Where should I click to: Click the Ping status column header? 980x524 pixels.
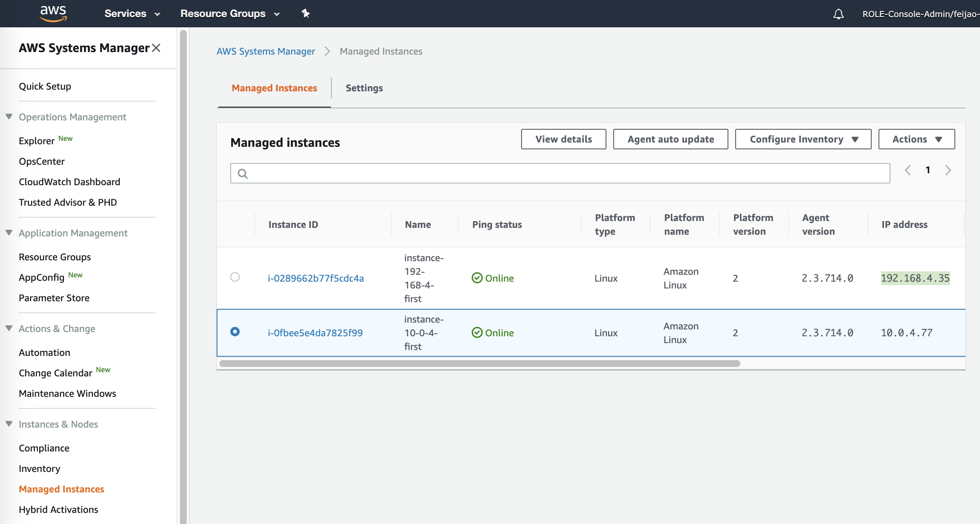[x=497, y=224]
